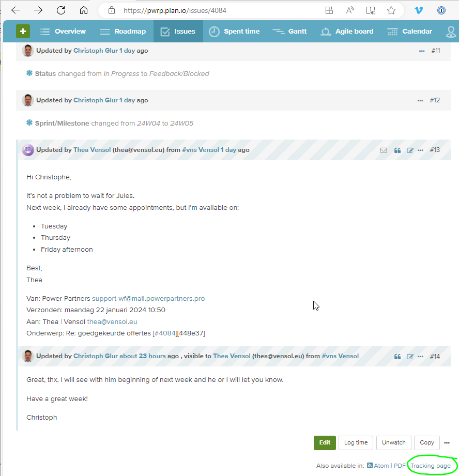Quote note #14 using the quote icon
Screen dimensions: 459x476
point(397,357)
